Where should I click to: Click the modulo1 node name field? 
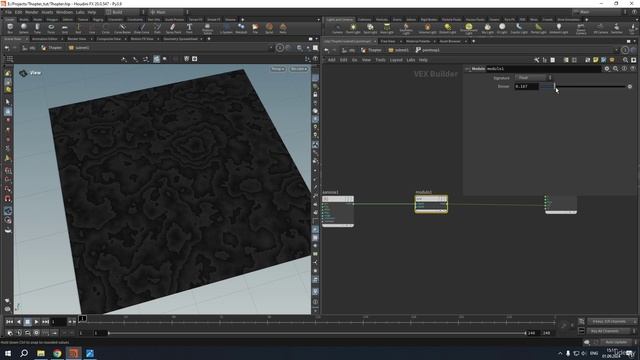tap(543, 69)
